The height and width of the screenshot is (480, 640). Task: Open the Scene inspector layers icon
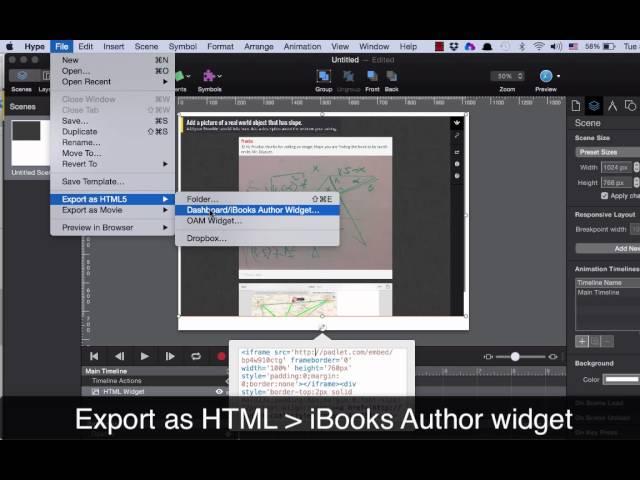[x=594, y=106]
